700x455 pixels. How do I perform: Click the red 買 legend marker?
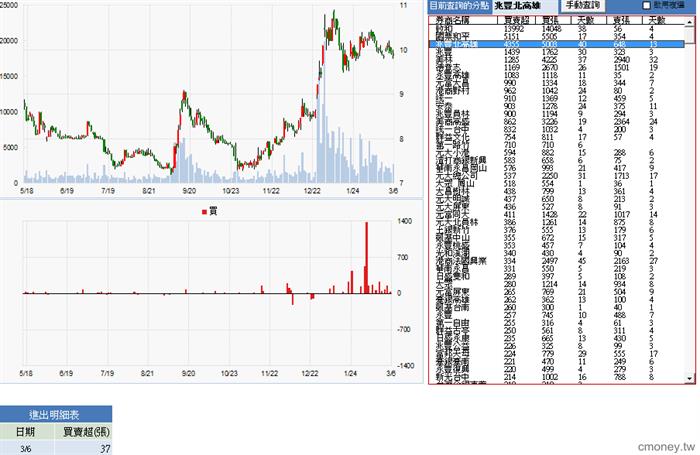point(204,212)
